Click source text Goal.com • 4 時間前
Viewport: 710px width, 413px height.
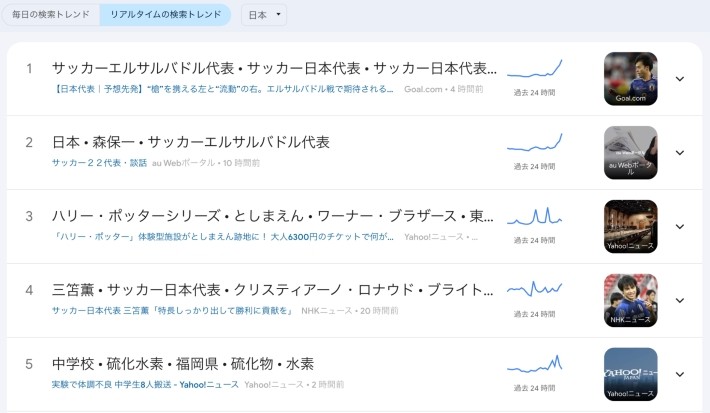444,89
